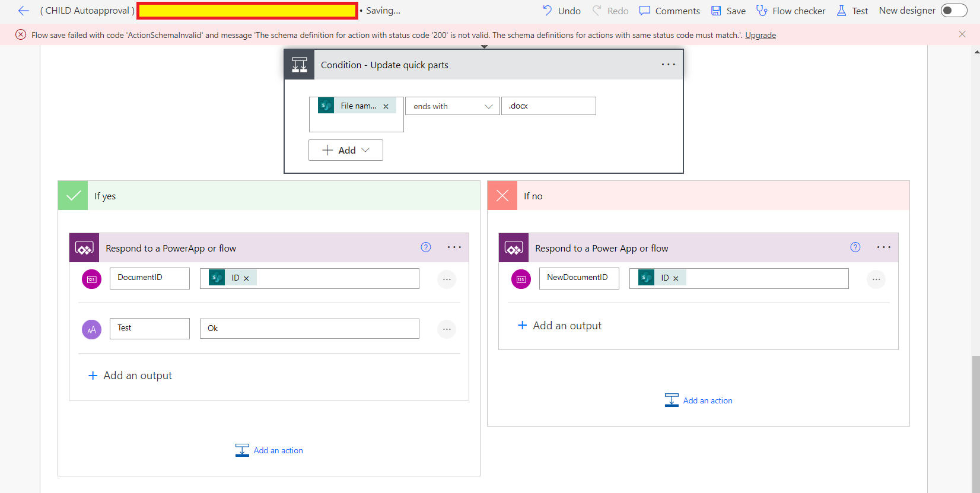Click the number type icon beside DocumentID
The width and height of the screenshot is (980, 493).
92,279
